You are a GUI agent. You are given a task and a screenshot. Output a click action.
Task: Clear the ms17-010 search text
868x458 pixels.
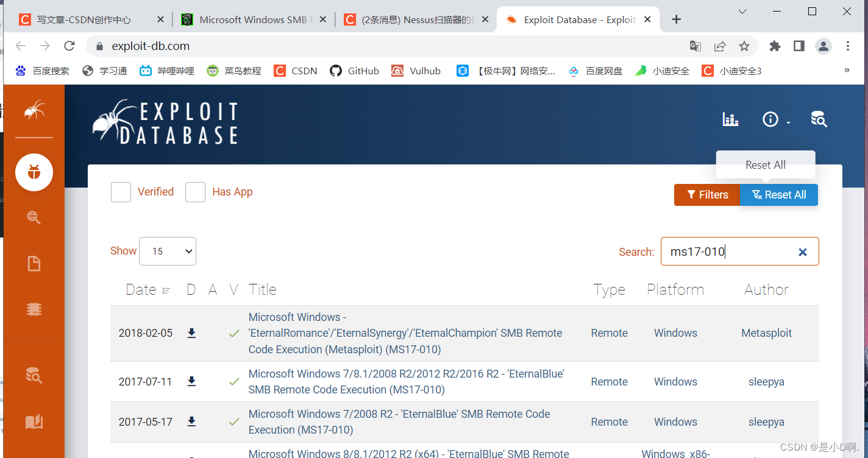pos(803,252)
